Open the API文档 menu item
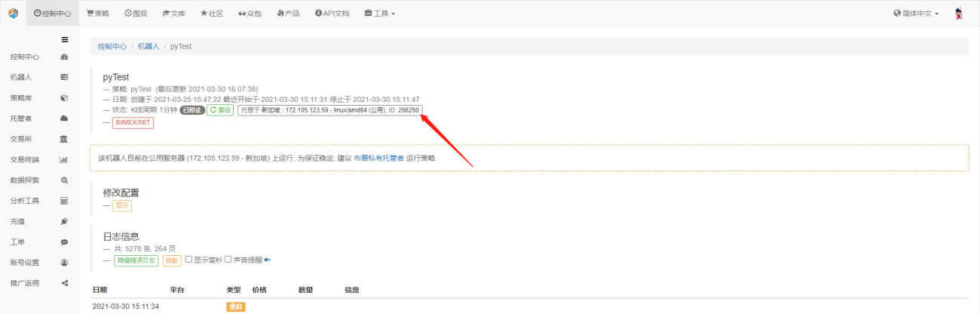980x314 pixels. pyautogui.click(x=332, y=13)
